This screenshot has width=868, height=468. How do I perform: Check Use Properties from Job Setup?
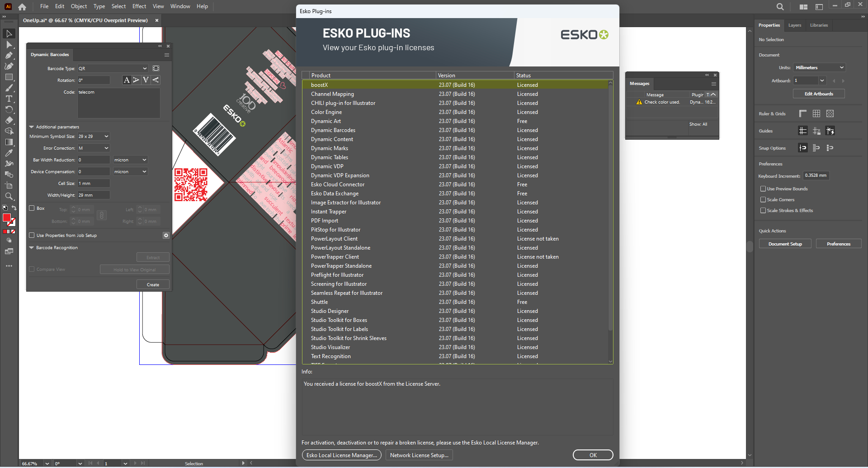pyautogui.click(x=32, y=236)
